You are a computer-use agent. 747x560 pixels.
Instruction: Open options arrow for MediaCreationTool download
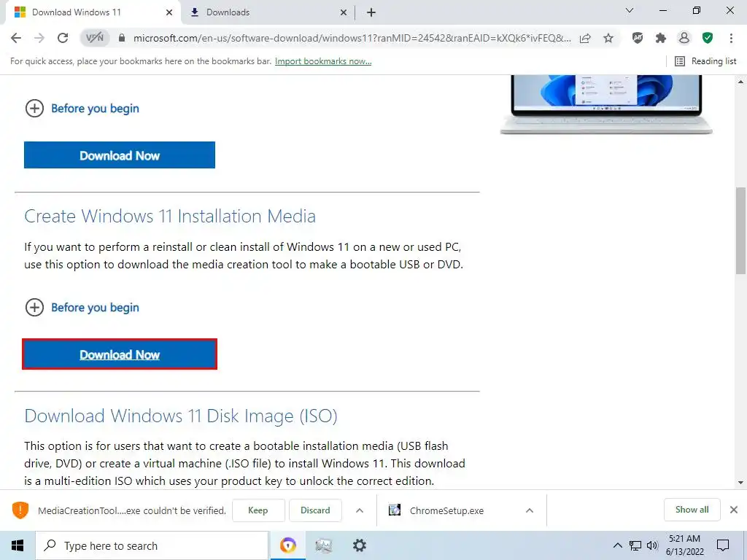(x=360, y=510)
